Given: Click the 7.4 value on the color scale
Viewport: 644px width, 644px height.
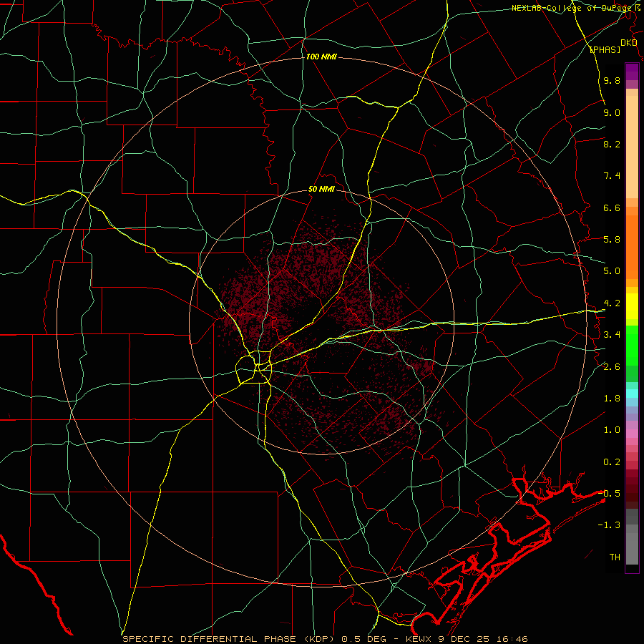Looking at the screenshot, I should pos(612,176).
